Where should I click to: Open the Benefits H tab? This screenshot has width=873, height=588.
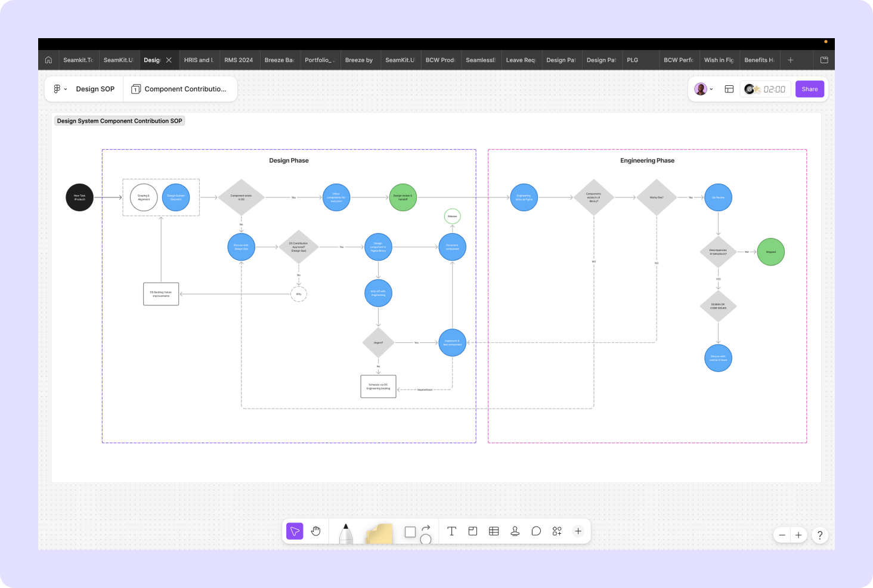coord(759,60)
